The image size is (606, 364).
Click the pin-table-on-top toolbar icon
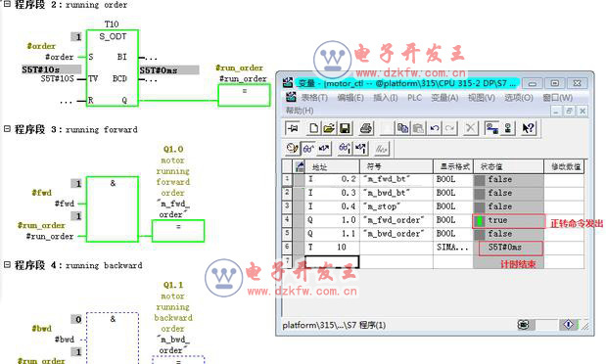tap(293, 128)
